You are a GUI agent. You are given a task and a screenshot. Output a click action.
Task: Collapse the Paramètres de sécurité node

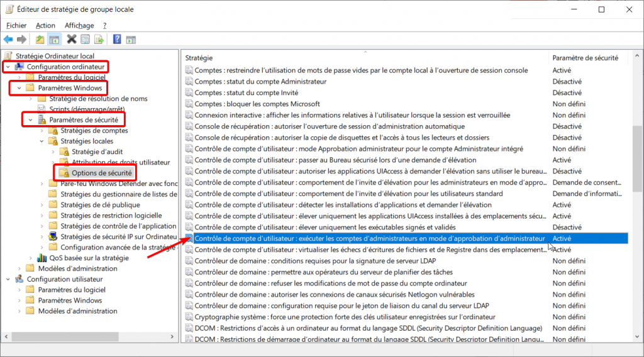click(x=30, y=119)
